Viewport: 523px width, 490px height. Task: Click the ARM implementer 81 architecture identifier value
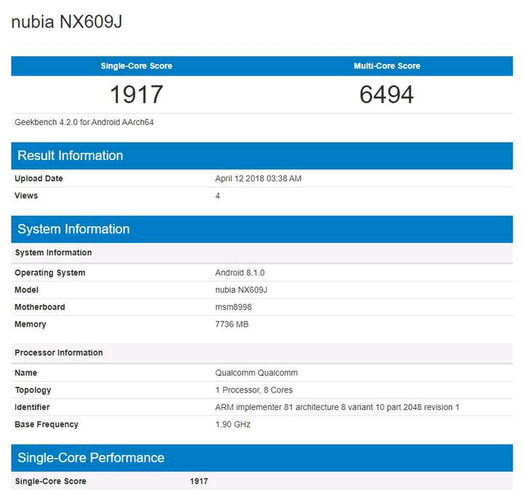(x=337, y=407)
